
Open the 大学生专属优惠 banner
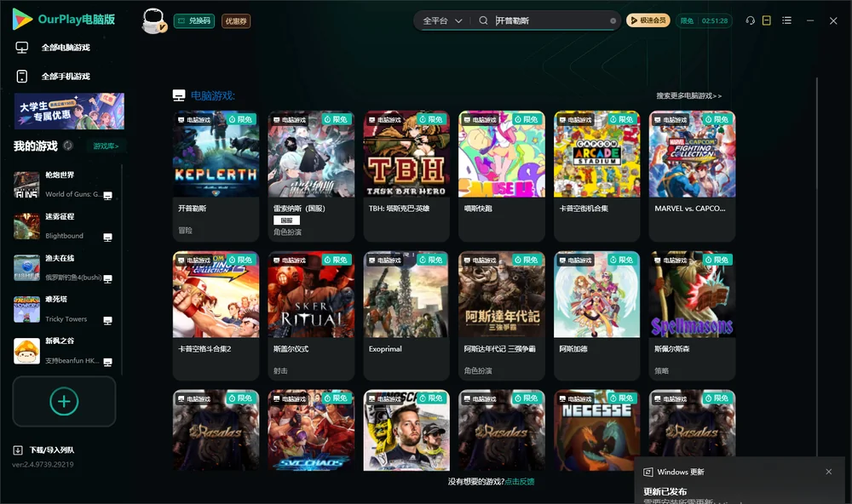pyautogui.click(x=69, y=112)
